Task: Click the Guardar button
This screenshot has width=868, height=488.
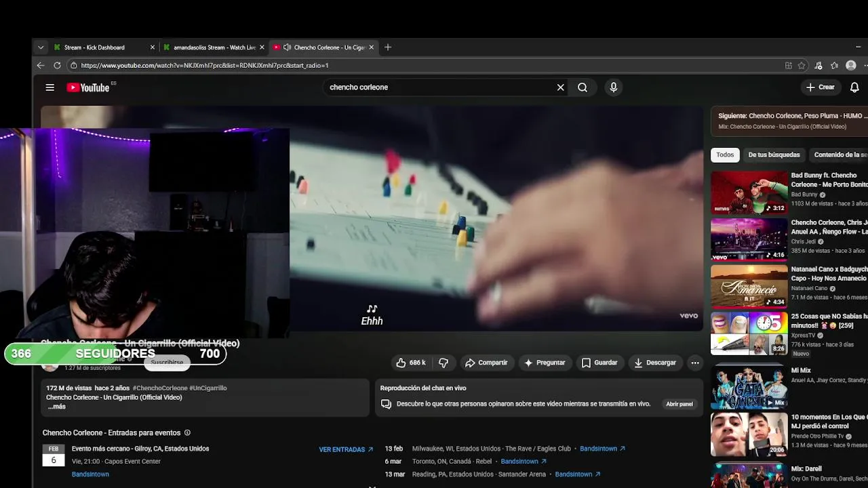Action: tap(599, 363)
